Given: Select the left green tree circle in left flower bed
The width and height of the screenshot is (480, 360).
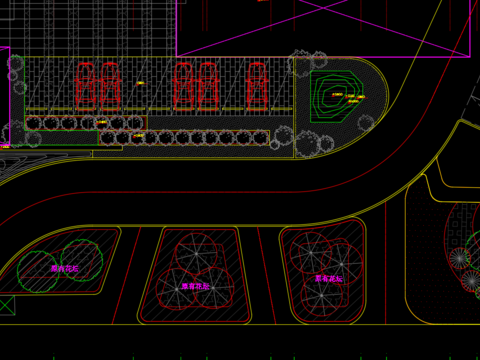Looking at the screenshot, I should [x=38, y=272].
